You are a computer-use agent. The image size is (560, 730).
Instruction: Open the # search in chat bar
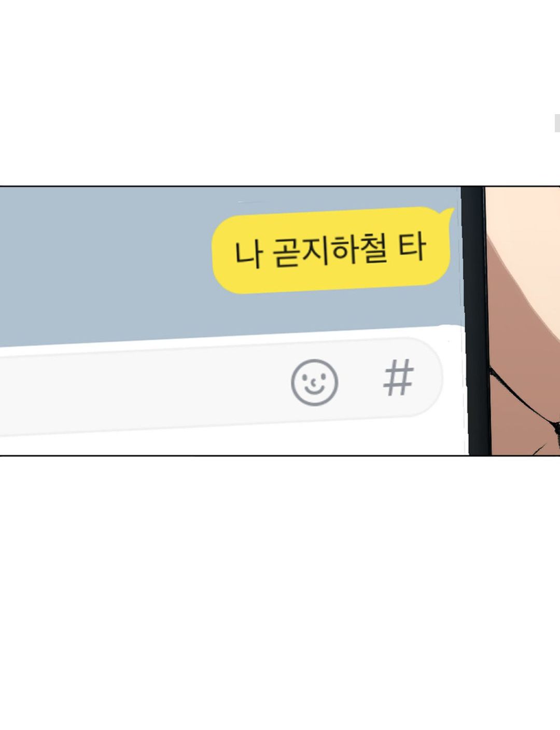pyautogui.click(x=398, y=378)
